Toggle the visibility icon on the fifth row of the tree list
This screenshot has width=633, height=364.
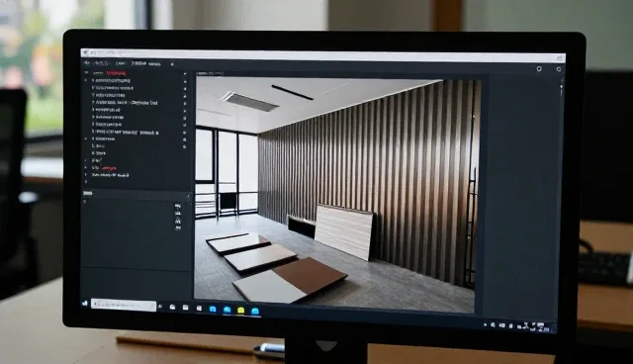tap(185, 103)
